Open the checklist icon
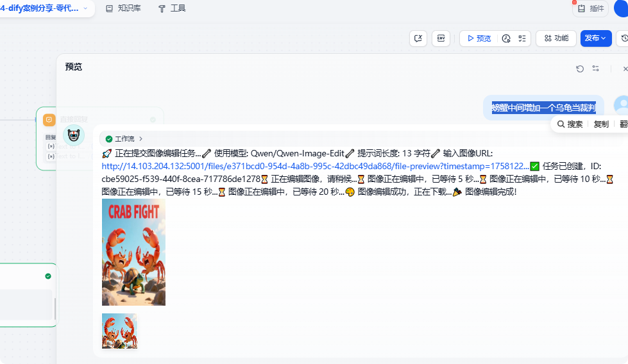The width and height of the screenshot is (628, 364). [522, 38]
